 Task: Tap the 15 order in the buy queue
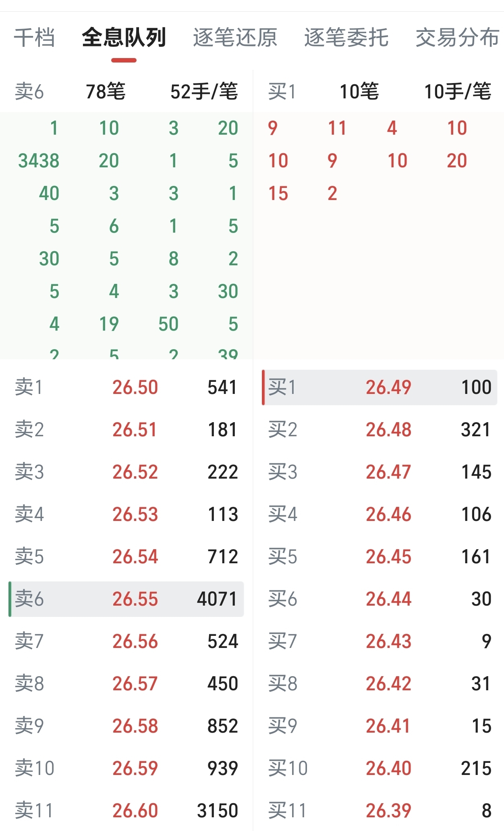(278, 194)
